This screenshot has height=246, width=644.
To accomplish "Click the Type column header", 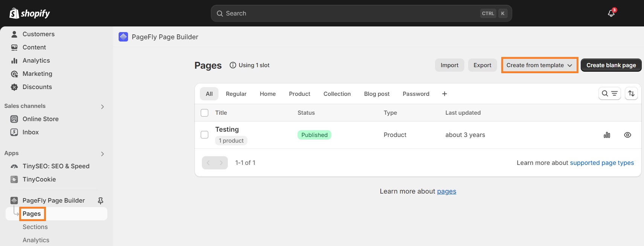I will [x=390, y=113].
